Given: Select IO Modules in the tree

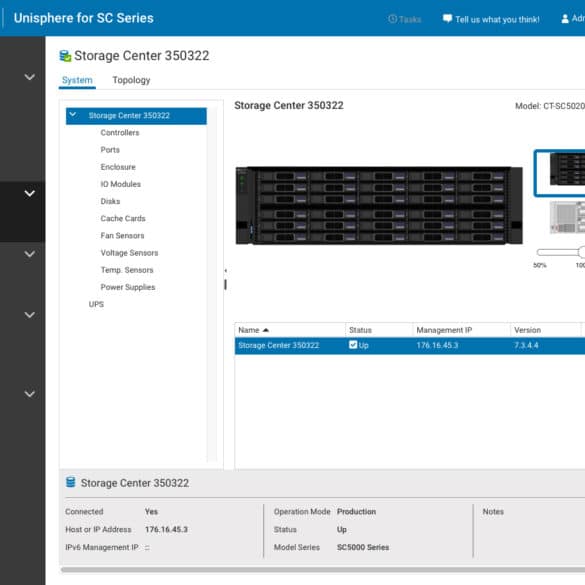Looking at the screenshot, I should (121, 184).
